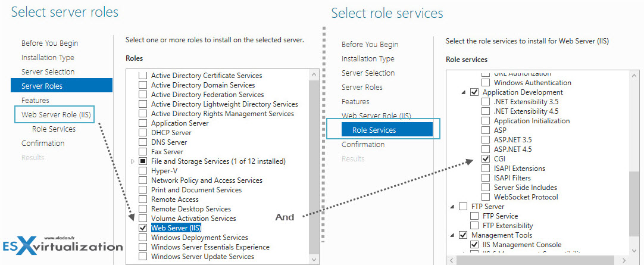
Task: Click the Roles list scroll-up arrow
Action: point(314,75)
